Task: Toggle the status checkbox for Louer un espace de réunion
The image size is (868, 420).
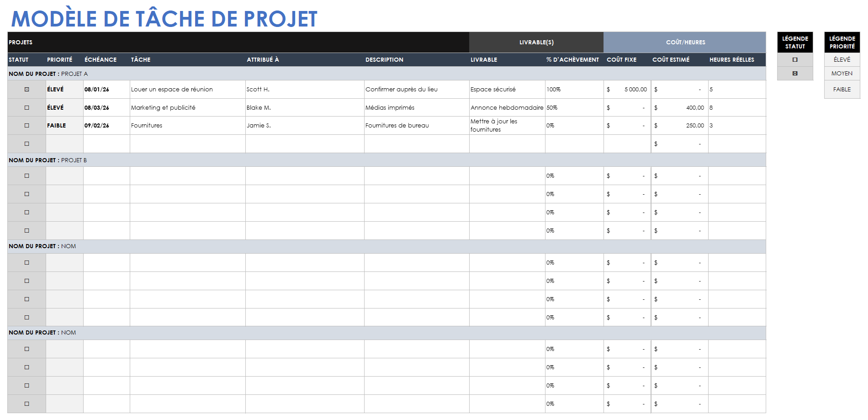Action: (x=26, y=90)
